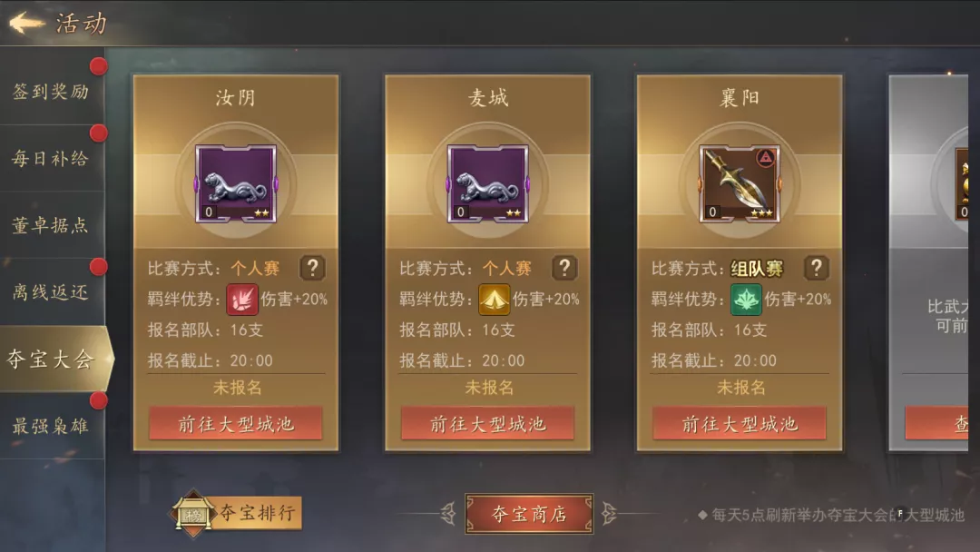
Task: Select the purple tiger tally reward in 汝阴
Action: pos(236,183)
